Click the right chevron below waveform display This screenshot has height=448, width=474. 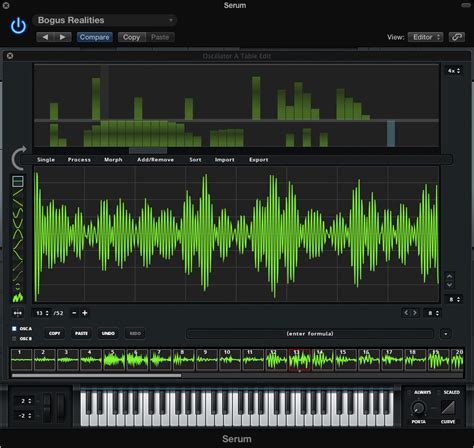[x=415, y=313]
